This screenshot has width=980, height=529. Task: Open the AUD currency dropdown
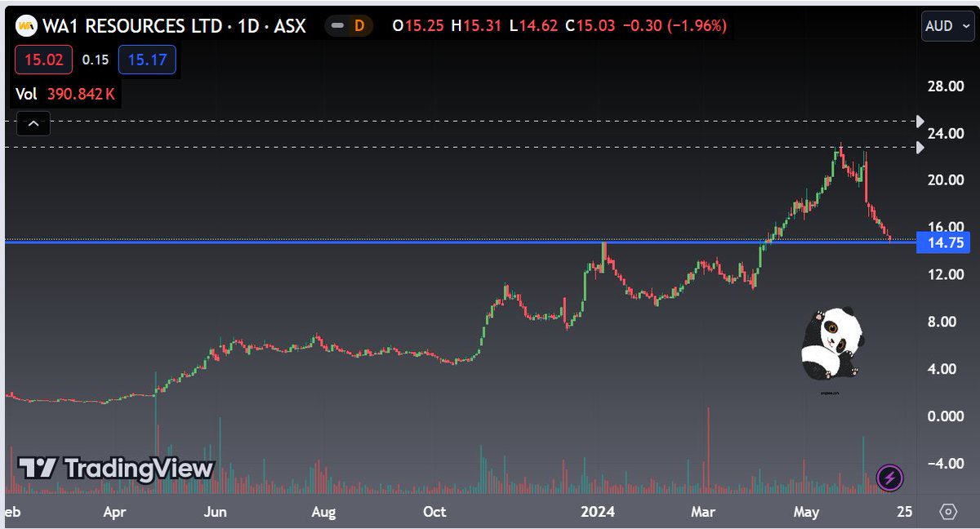947,25
